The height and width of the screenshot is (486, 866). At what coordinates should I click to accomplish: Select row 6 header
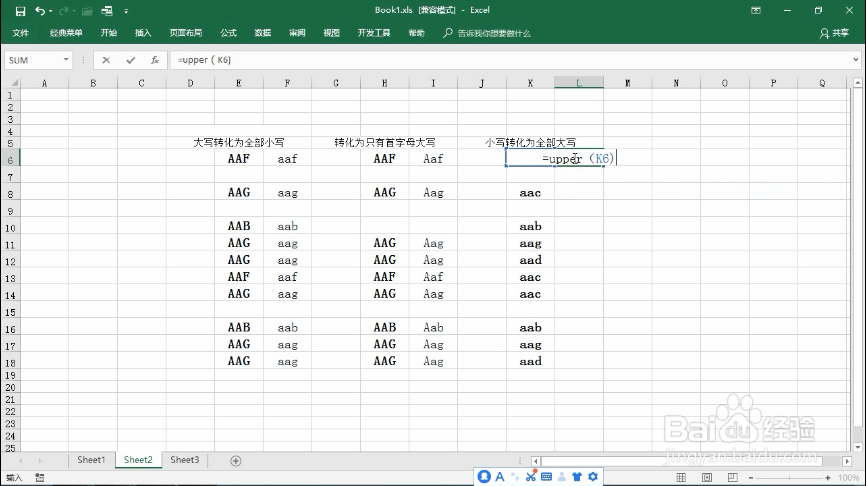point(10,159)
